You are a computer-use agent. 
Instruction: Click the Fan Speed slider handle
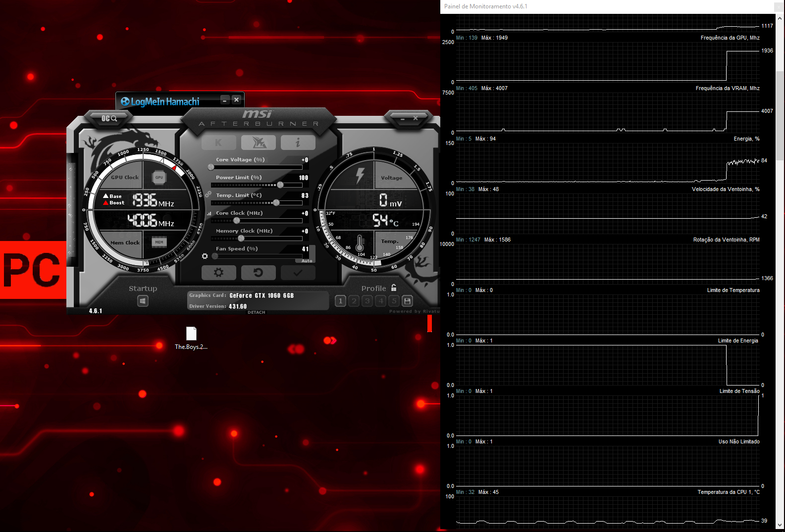[x=215, y=256]
